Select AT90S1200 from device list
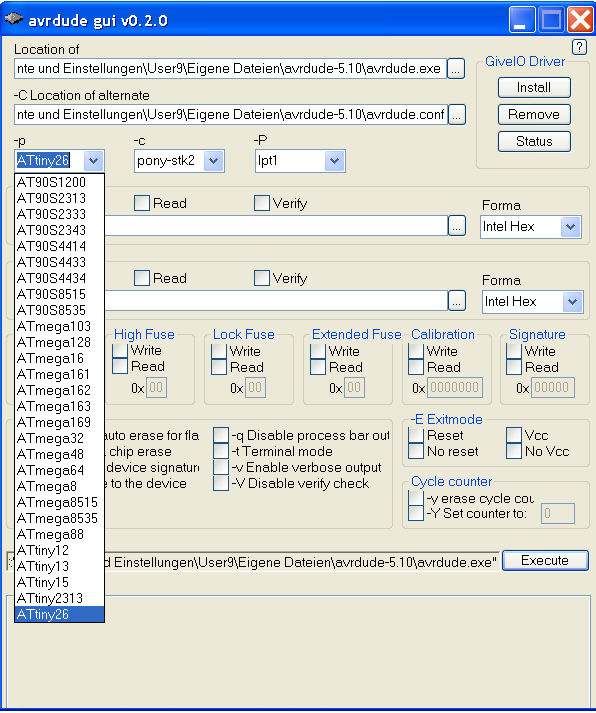The height and width of the screenshot is (713, 596). tap(60, 182)
